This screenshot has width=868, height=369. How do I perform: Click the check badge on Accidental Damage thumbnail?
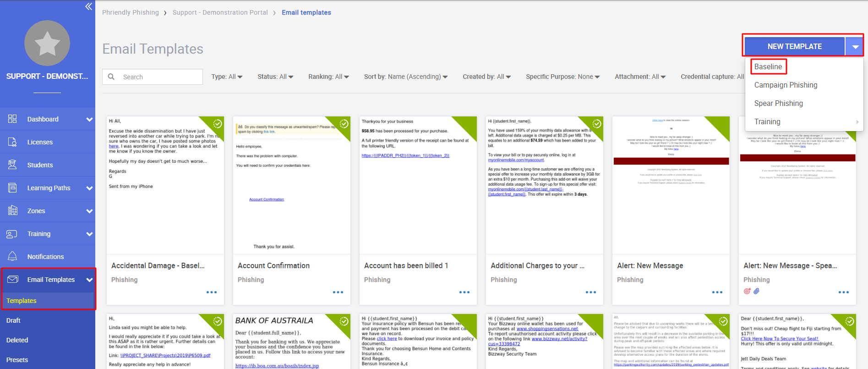(x=218, y=123)
